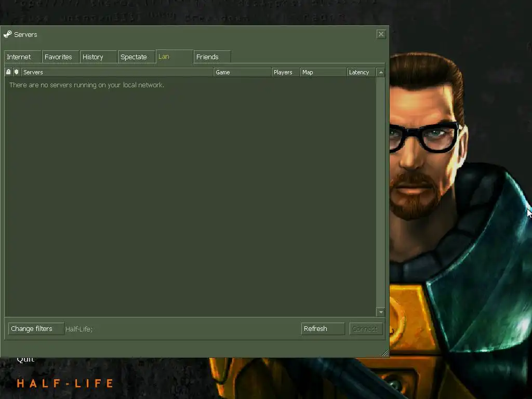
Task: Click the Quit menu item behind window
Action: (x=25, y=360)
